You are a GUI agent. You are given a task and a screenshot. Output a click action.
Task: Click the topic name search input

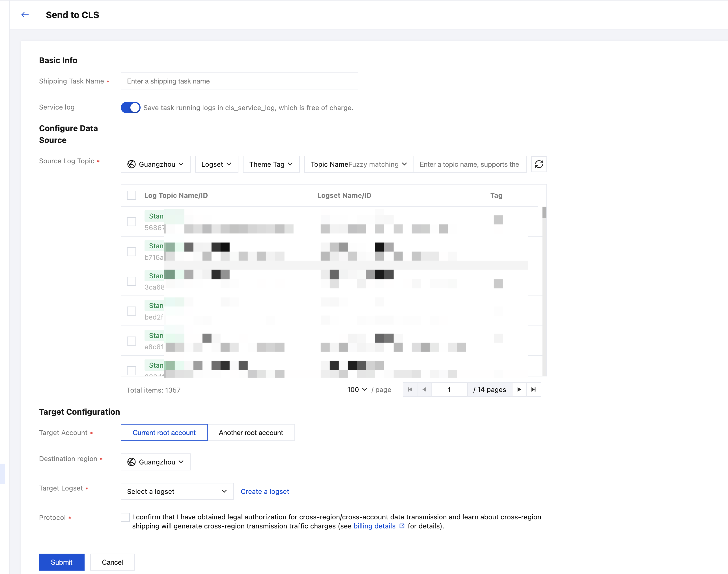tap(470, 164)
